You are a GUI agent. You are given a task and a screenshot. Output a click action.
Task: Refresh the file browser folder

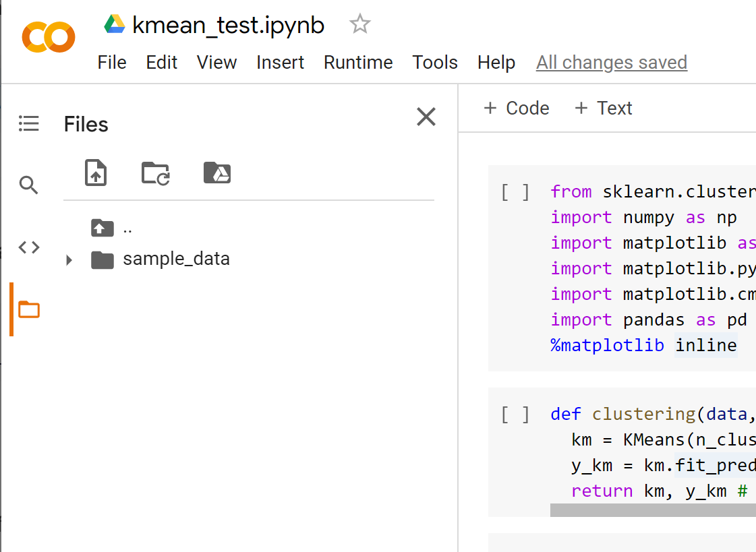[155, 173]
